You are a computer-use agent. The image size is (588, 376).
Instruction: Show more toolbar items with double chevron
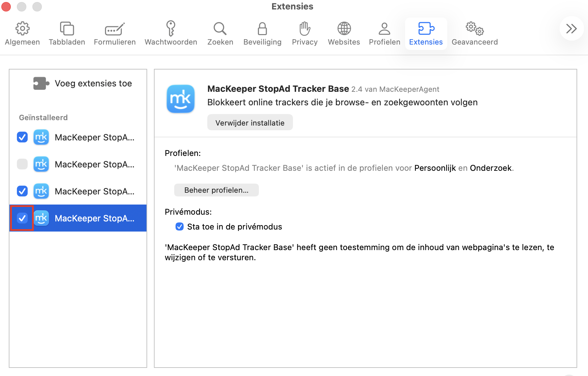click(x=571, y=29)
